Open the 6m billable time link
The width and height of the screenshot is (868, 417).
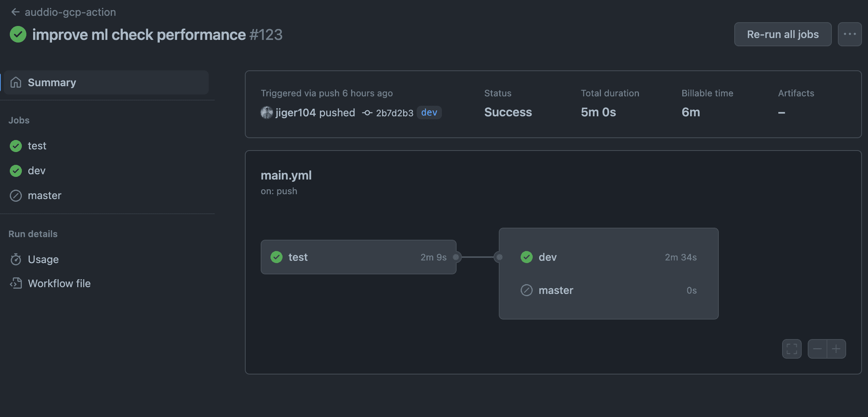click(691, 112)
